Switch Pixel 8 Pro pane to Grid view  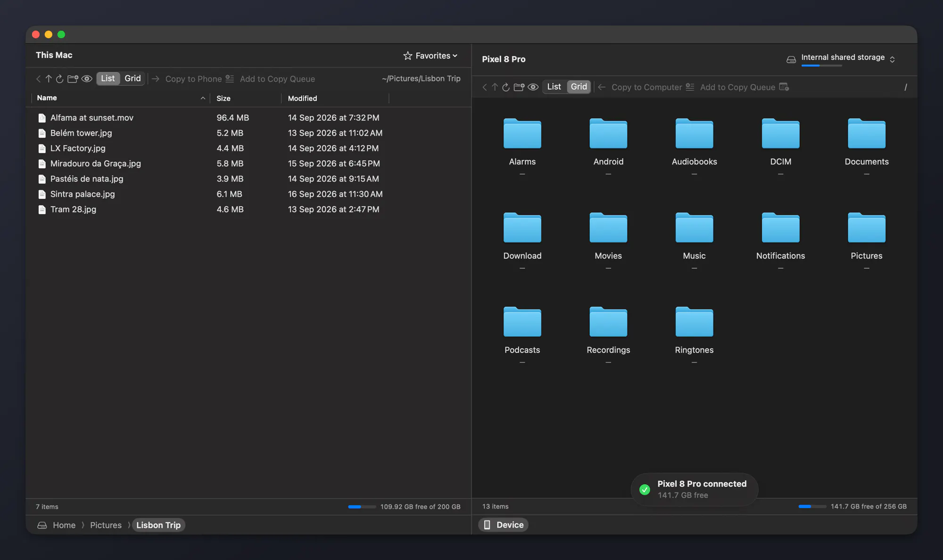pyautogui.click(x=579, y=87)
